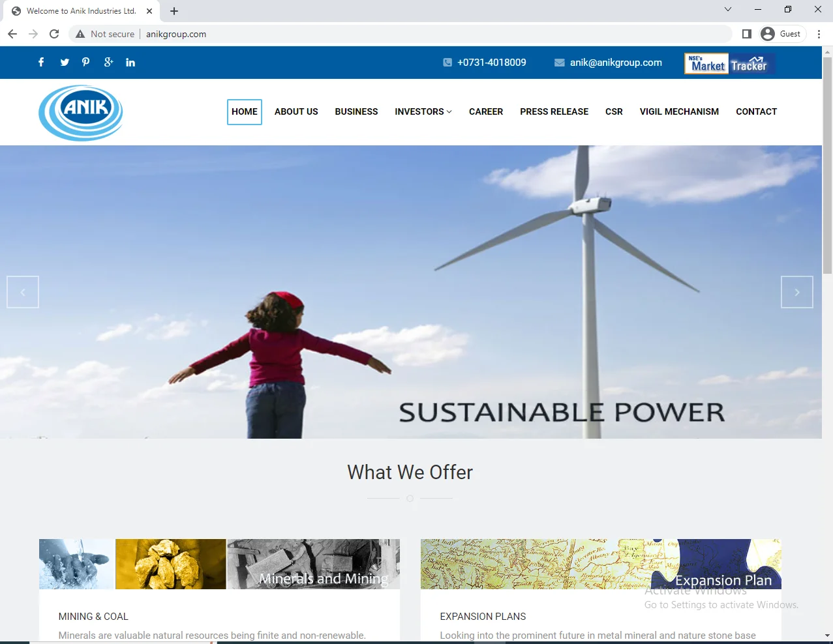The image size is (833, 644).
Task: Click the ANIK logo
Action: point(81,113)
